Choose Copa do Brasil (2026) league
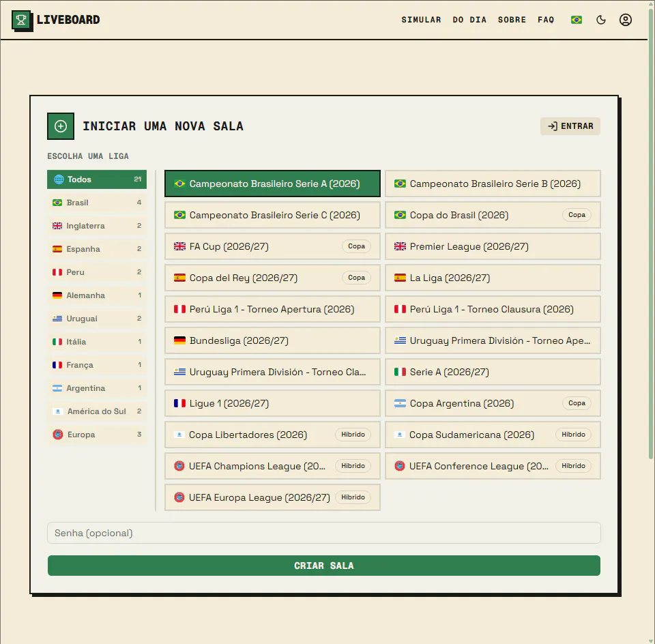The width and height of the screenshot is (655, 644). [493, 215]
